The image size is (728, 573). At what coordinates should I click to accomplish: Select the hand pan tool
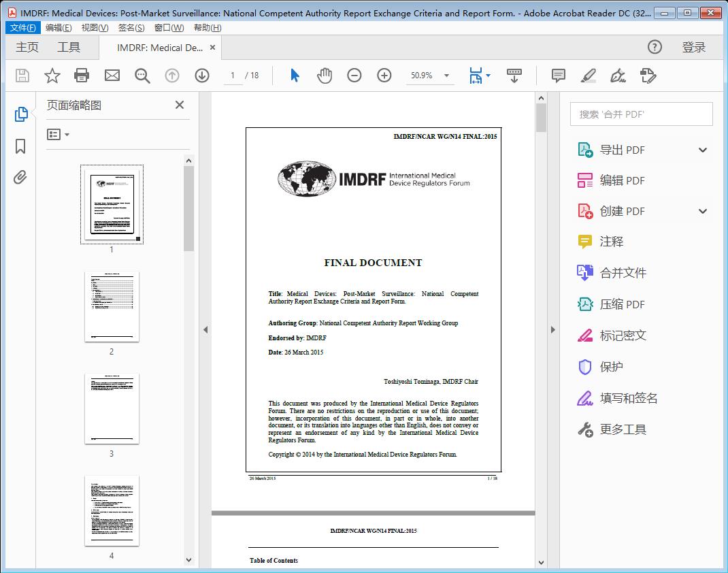(x=325, y=76)
